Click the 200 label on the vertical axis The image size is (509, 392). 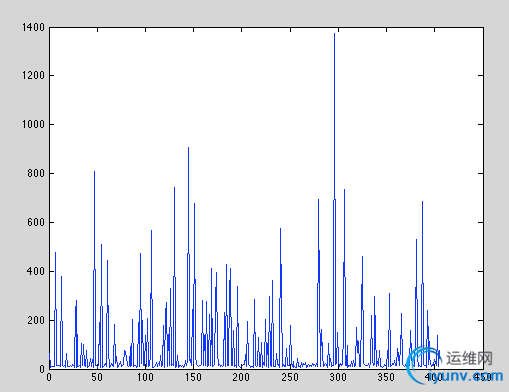[36, 320]
